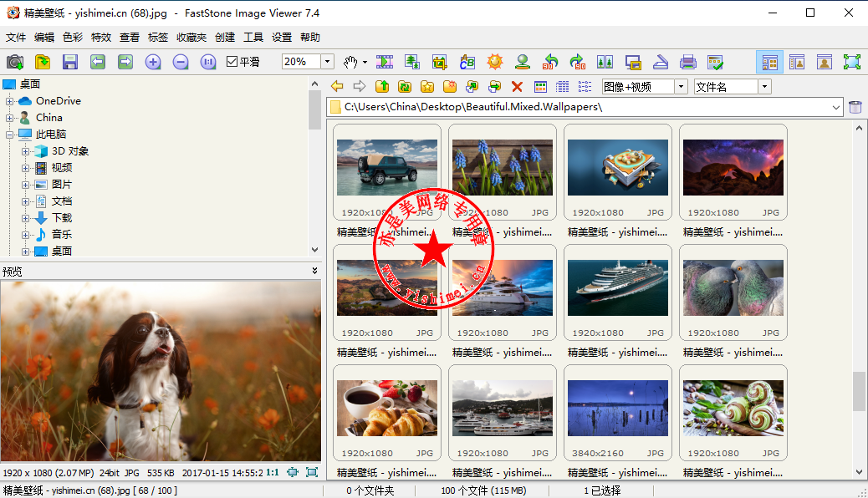
Task: Select the 3840x2160 blue lake thumbnail
Action: click(618, 408)
